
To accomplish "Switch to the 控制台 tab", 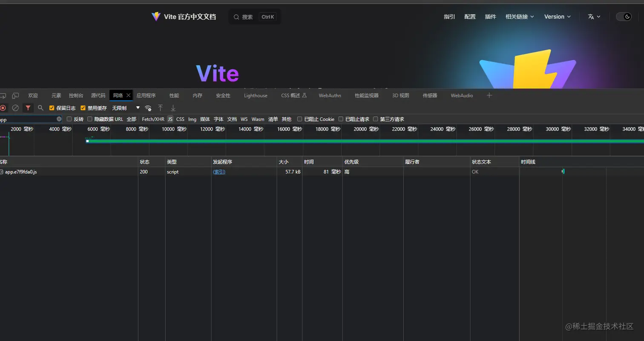I will tap(76, 95).
